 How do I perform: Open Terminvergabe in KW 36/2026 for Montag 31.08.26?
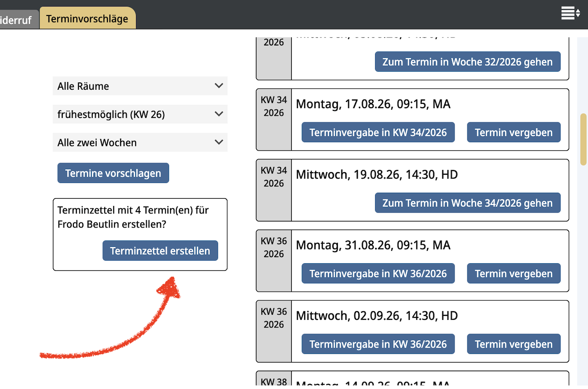tap(378, 274)
